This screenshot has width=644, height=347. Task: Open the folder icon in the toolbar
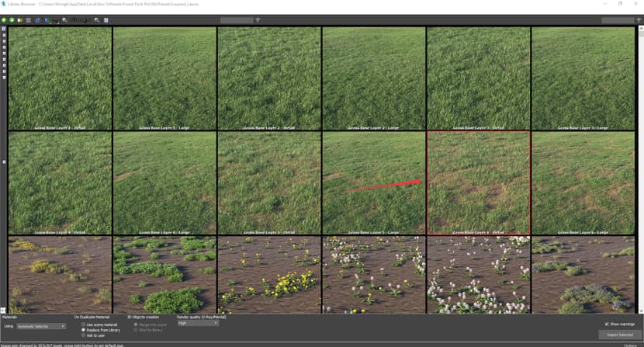tap(20, 19)
